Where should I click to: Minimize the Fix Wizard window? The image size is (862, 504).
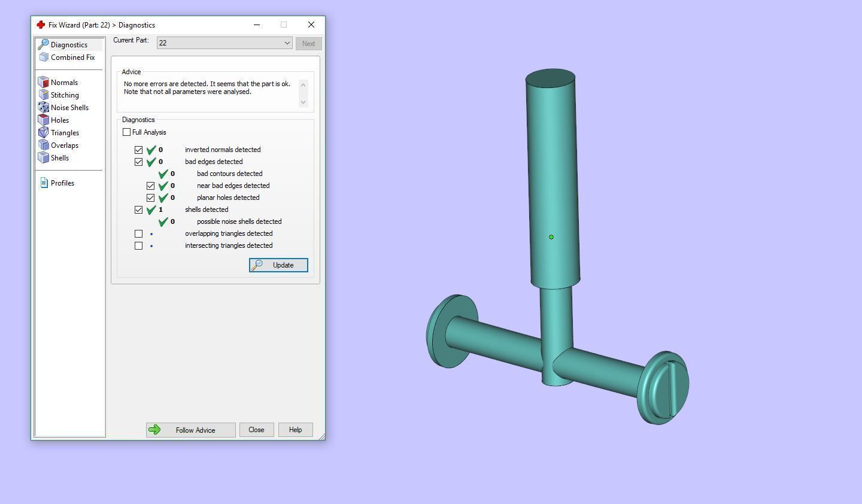click(x=257, y=25)
